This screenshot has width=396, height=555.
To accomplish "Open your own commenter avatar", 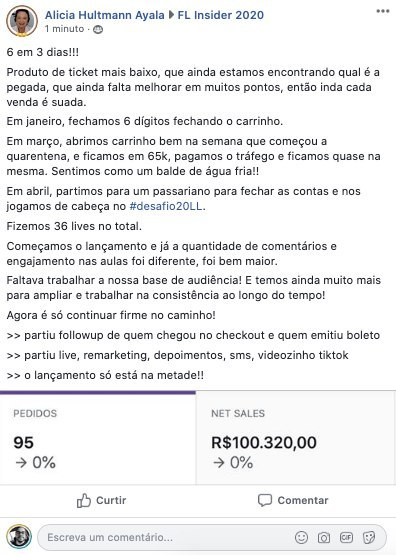I will point(19,537).
